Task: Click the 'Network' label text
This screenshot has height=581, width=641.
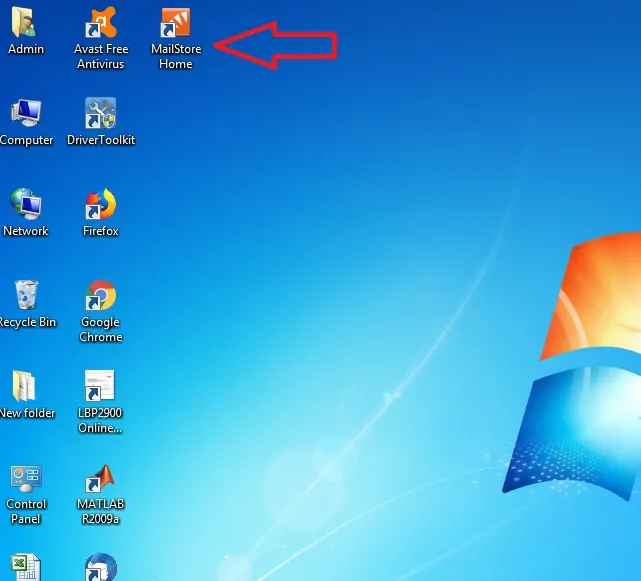Action: (x=26, y=231)
